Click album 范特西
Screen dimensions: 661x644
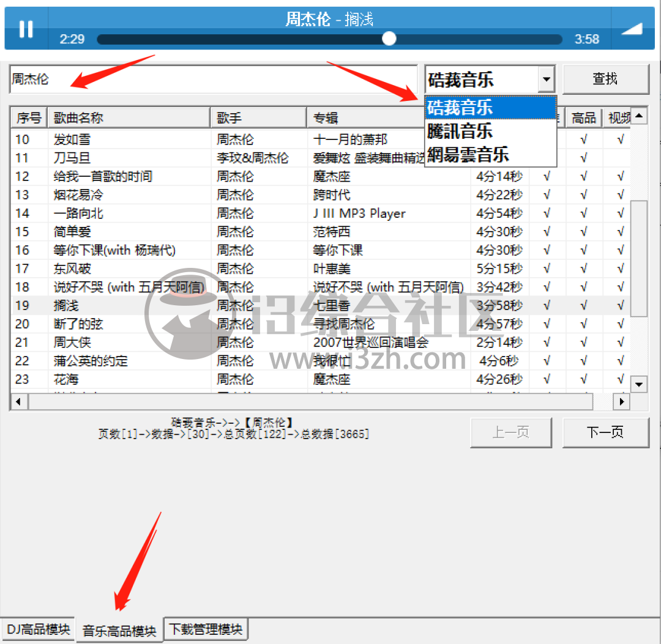[332, 232]
